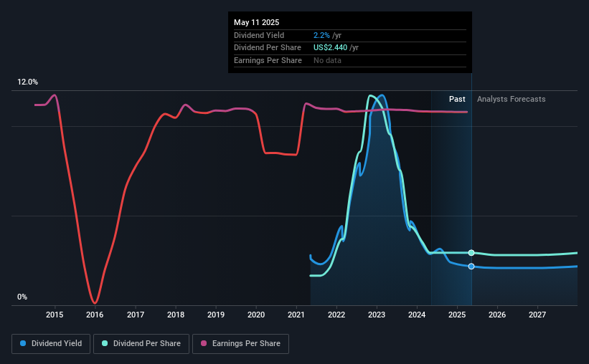Select the blue Dividend Yield data point marker
Viewport: 589px width, 364px height.
(471, 267)
